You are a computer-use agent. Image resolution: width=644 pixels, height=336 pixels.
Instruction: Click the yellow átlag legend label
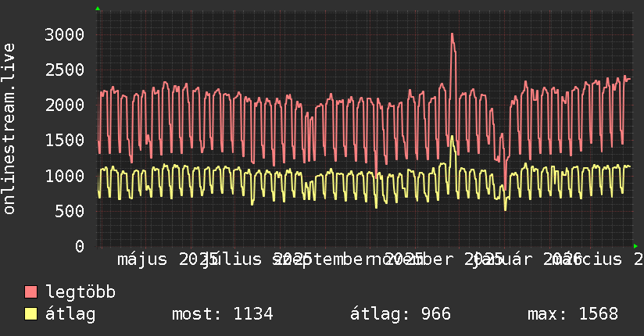coord(70,314)
